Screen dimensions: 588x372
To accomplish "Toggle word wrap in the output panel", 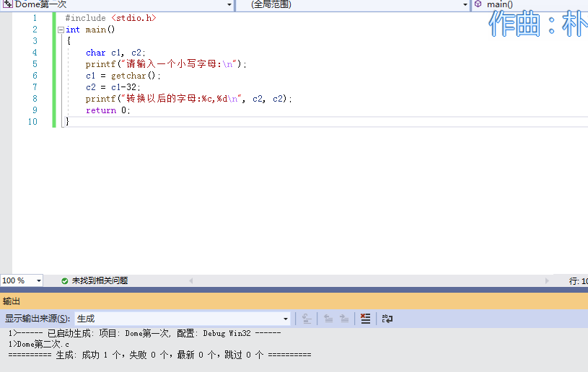I will tap(387, 319).
